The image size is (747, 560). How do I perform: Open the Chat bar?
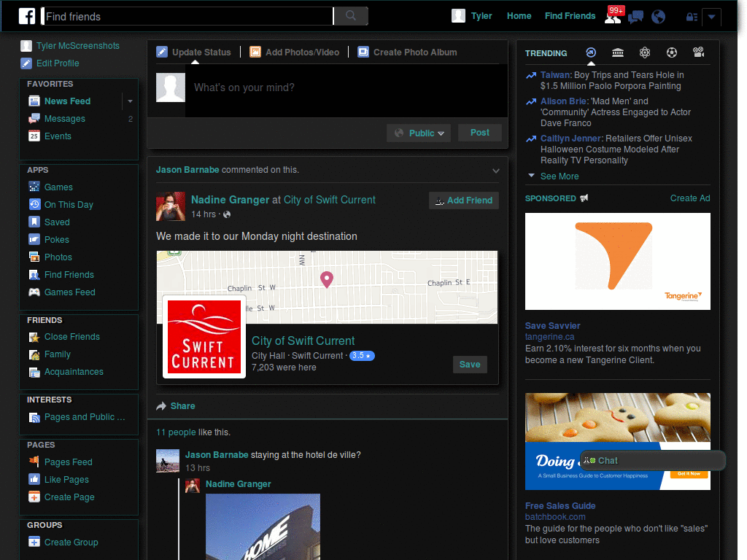652,461
